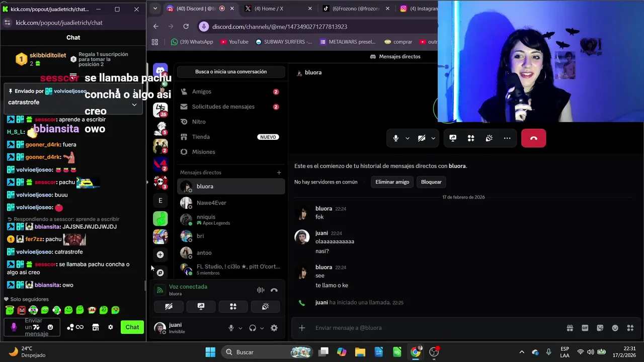
Task: Toggle microphone mute beside juani's name
Action: pos(231,328)
